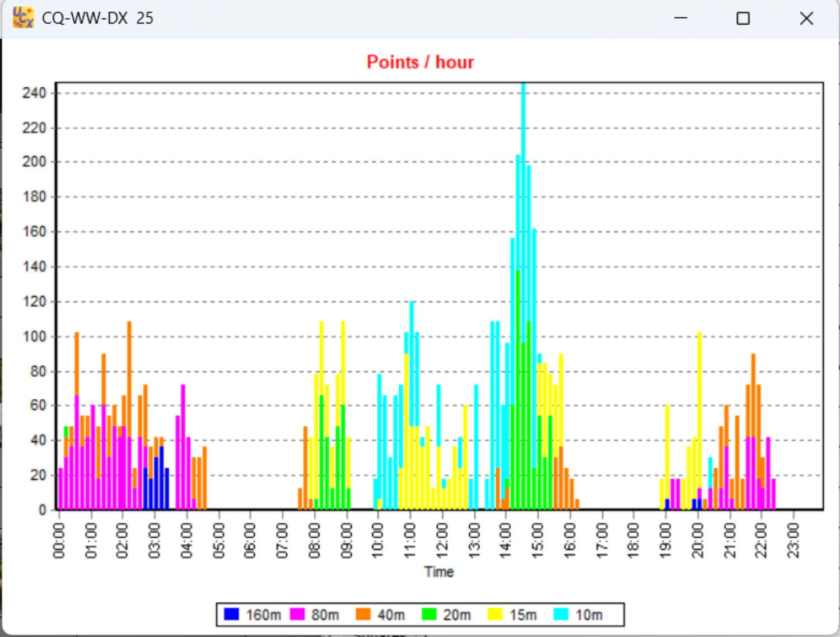This screenshot has width=840, height=637.
Task: Click the blue 160m legend swatch
Action: click(x=231, y=614)
